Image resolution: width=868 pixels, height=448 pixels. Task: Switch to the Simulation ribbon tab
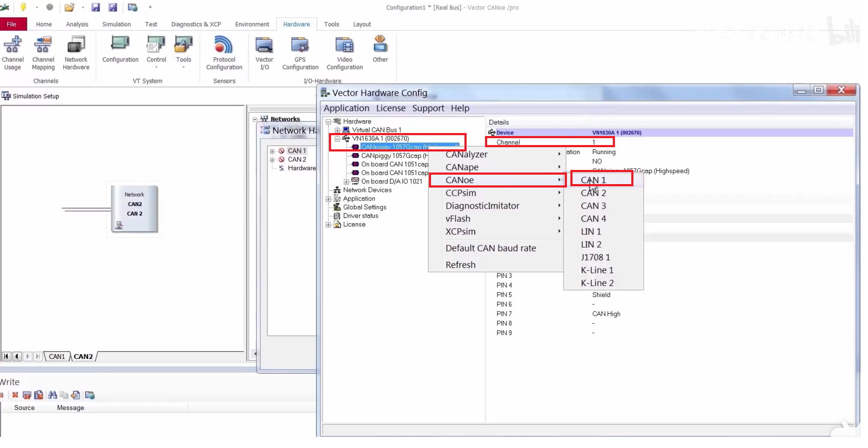click(x=116, y=24)
